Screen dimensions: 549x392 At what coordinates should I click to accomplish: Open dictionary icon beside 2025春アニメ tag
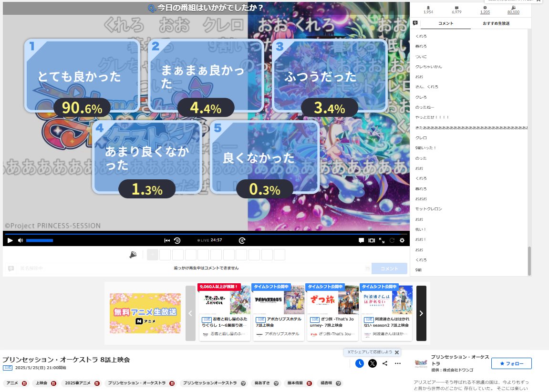point(97,383)
